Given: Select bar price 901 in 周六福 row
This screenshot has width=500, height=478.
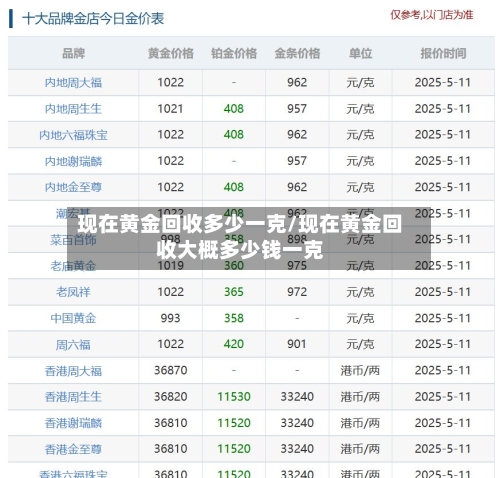Looking at the screenshot, I should point(297,344).
